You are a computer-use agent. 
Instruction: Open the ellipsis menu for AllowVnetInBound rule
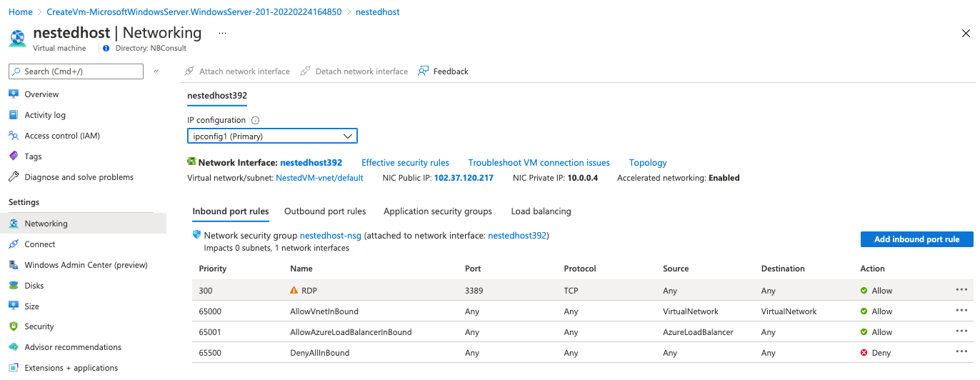point(961,311)
